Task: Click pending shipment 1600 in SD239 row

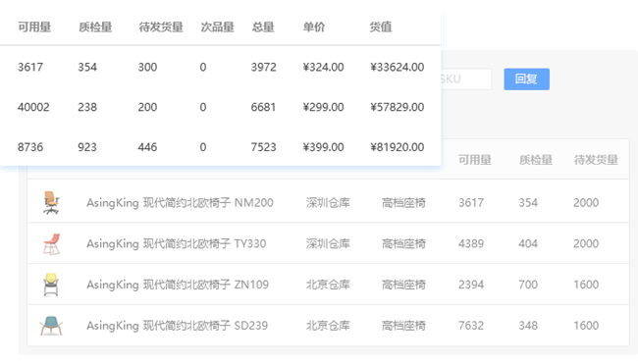Action: click(x=586, y=326)
